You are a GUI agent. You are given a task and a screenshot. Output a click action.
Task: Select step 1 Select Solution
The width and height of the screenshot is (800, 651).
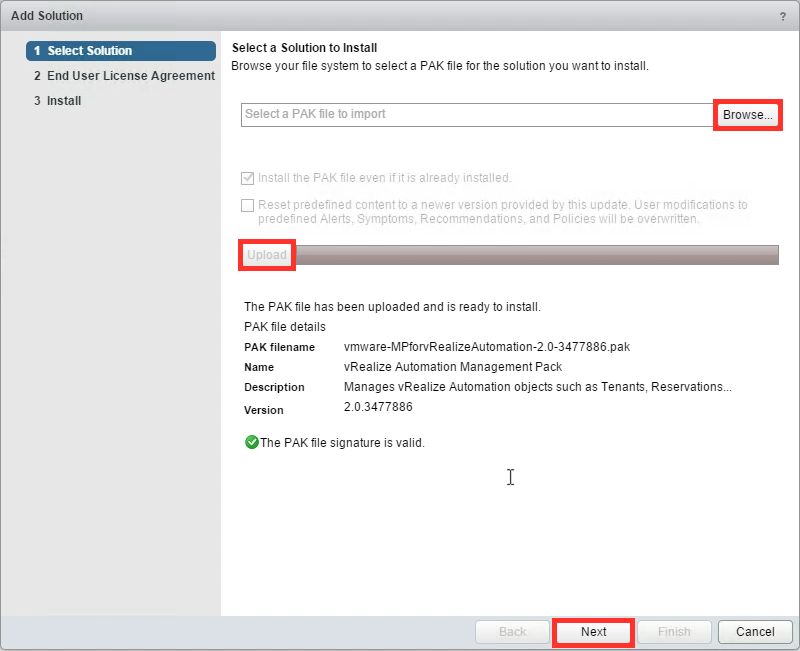121,51
